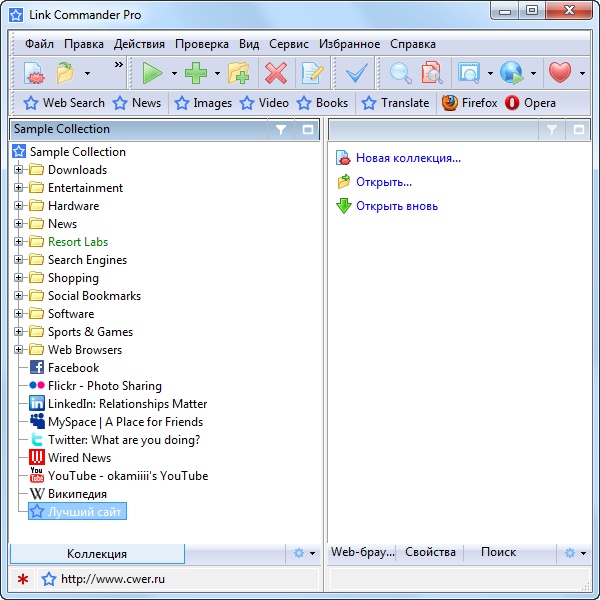The image size is (600, 600).
Task: Open the Сервис menu
Action: click(289, 44)
